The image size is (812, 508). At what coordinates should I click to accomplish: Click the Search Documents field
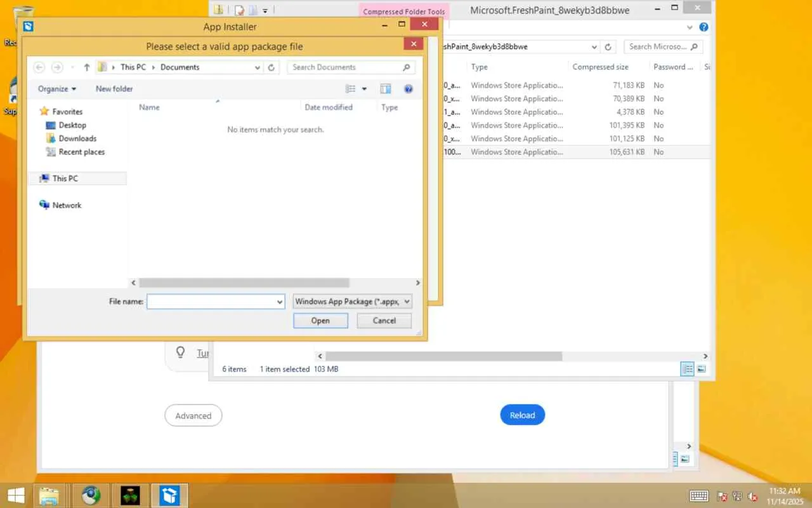click(x=351, y=67)
